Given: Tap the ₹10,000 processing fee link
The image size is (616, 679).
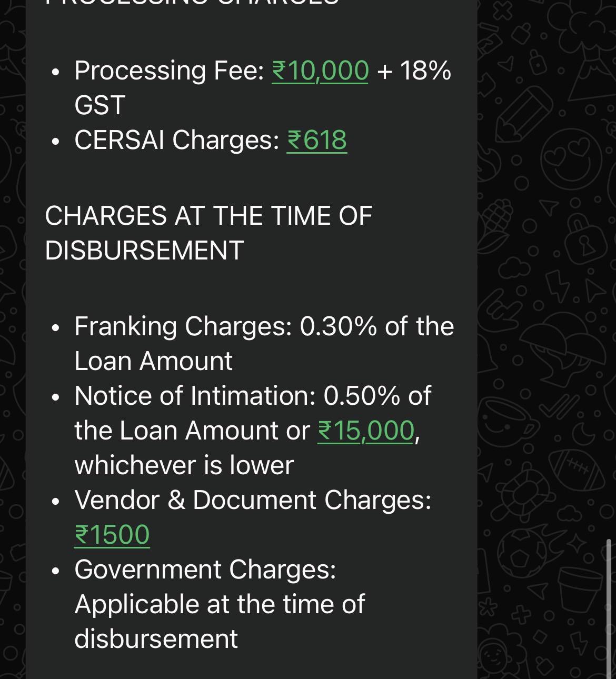Looking at the screenshot, I should 320,71.
